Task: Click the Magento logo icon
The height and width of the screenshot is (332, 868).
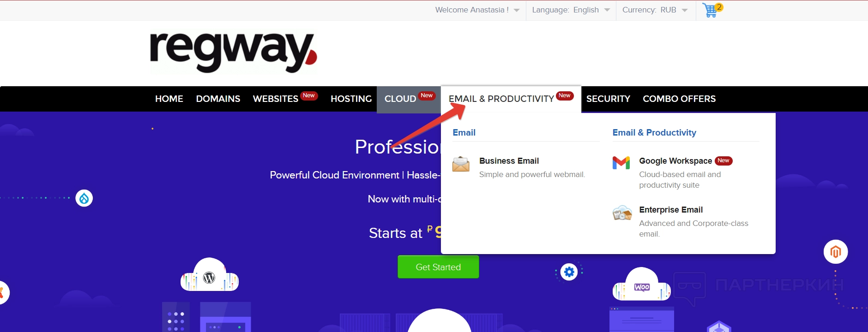Action: pyautogui.click(x=836, y=252)
